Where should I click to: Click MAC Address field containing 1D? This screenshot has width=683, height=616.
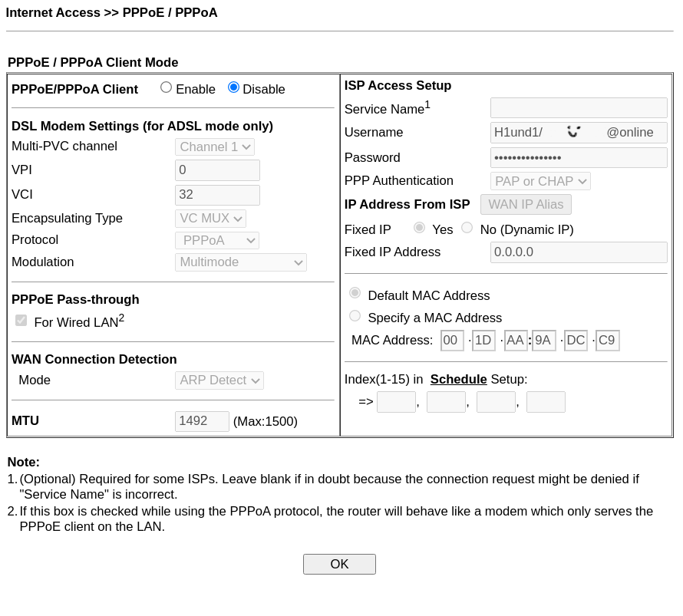point(483,340)
